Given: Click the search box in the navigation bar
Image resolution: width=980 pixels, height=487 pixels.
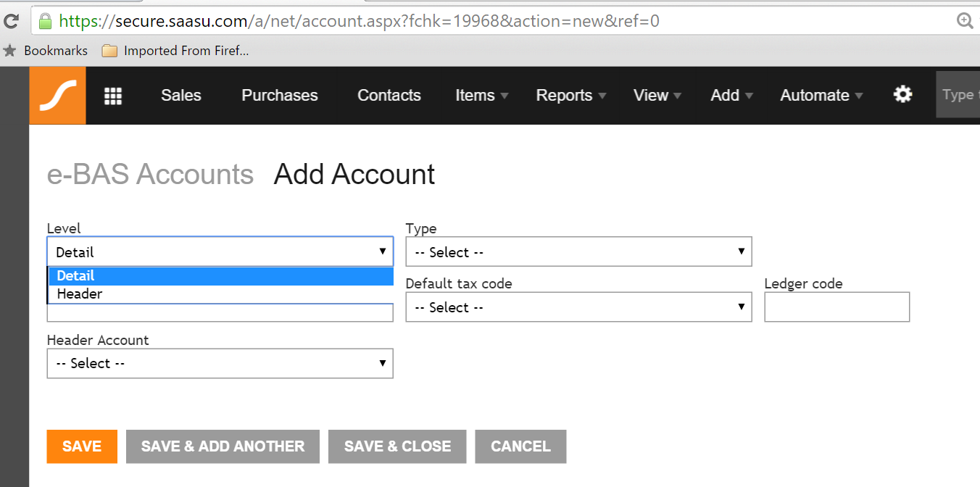Looking at the screenshot, I should click(x=958, y=95).
